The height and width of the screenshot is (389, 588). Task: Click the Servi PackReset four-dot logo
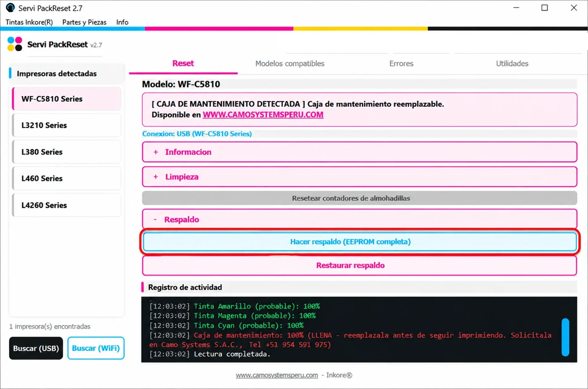pos(15,44)
